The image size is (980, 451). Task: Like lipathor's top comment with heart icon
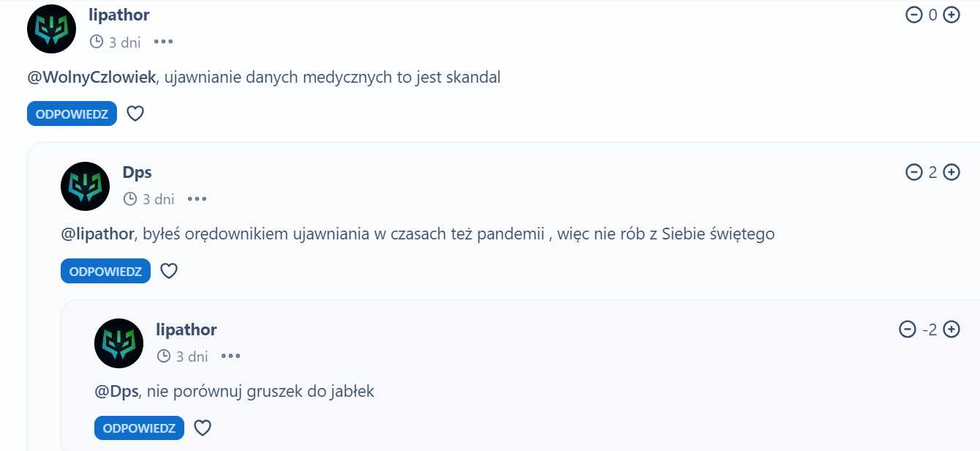pyautogui.click(x=135, y=113)
